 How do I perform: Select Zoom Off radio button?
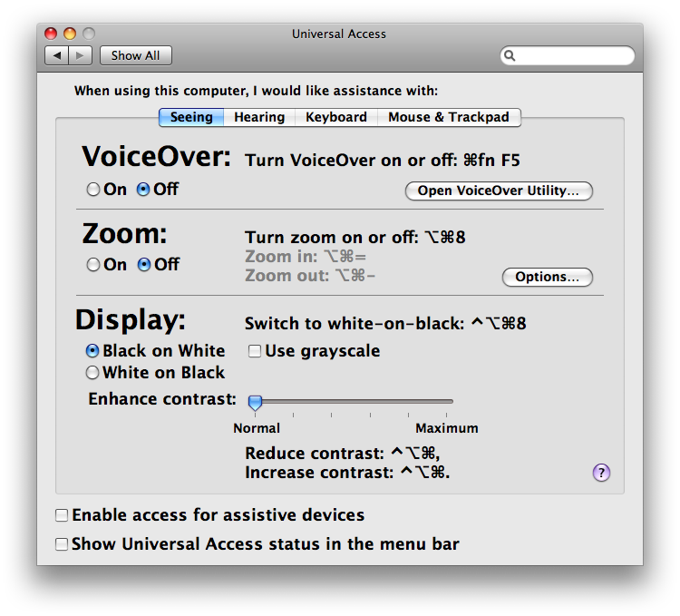point(144,265)
